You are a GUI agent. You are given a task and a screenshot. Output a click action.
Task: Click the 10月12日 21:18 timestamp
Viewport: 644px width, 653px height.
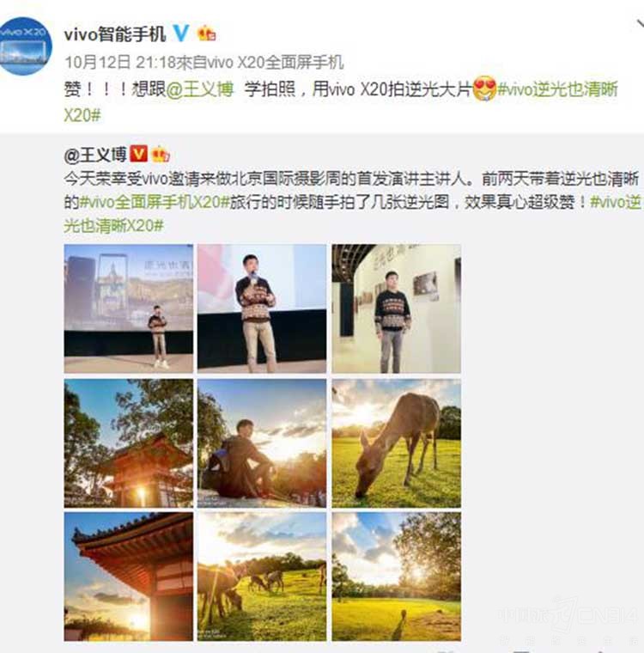120,63
